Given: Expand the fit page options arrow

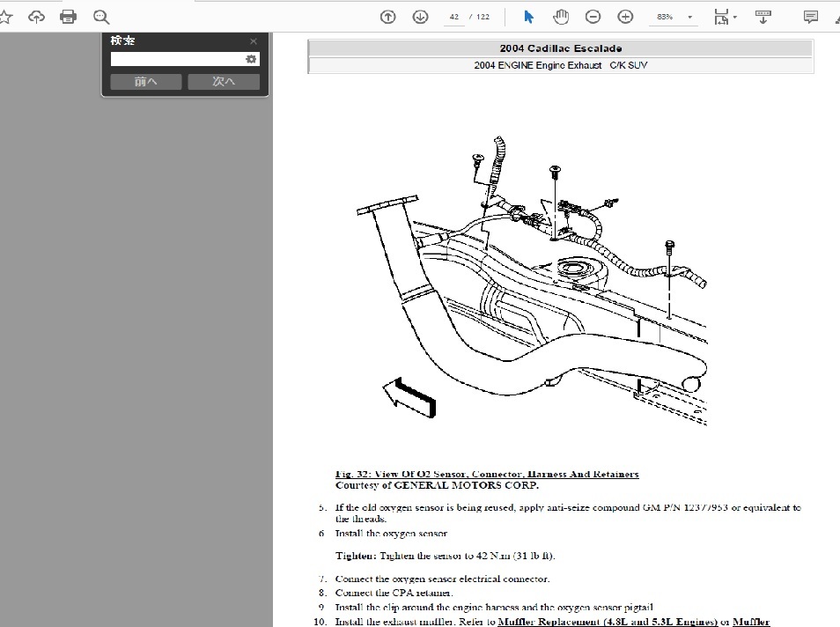Looking at the screenshot, I should pos(735,17).
